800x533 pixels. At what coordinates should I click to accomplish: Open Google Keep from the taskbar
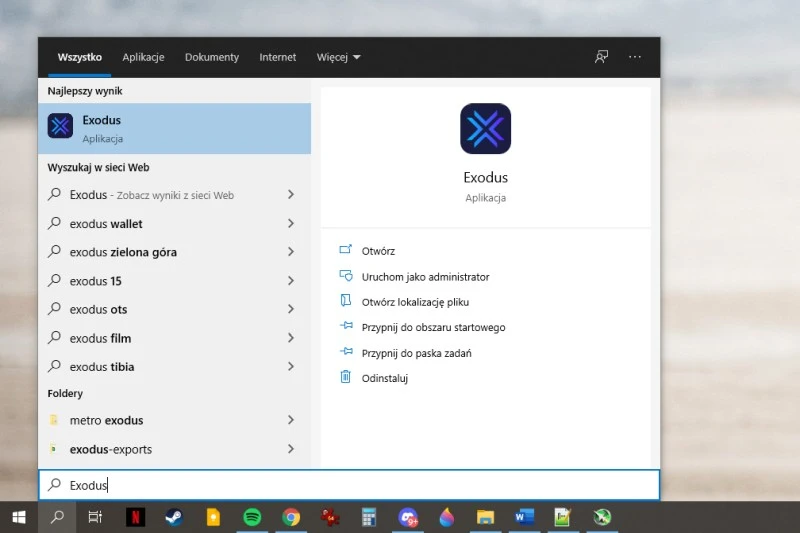(213, 517)
